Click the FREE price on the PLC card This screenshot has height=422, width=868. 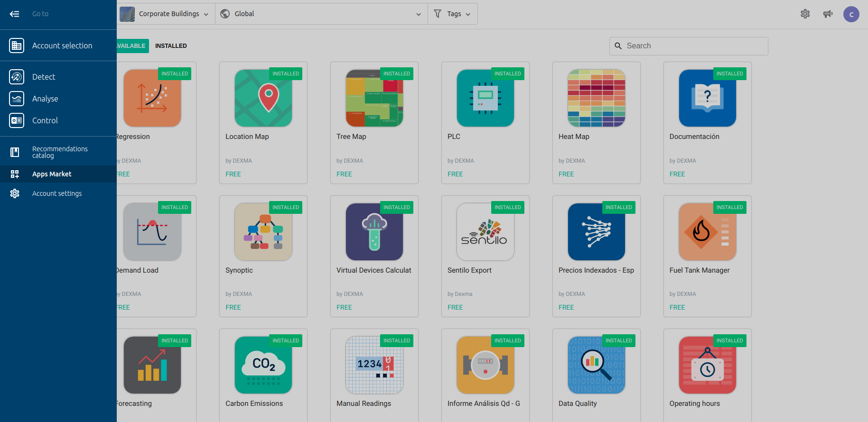455,174
